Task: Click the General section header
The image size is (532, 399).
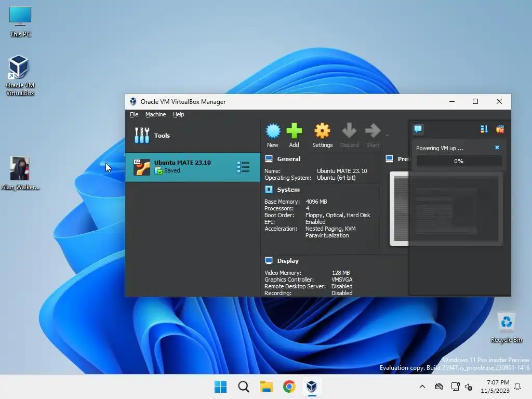Action: point(288,159)
